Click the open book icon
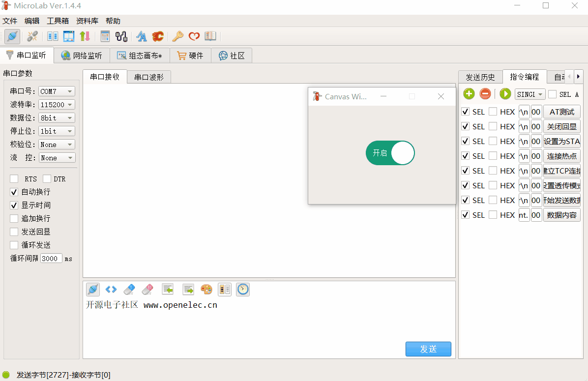Screen dimensions: 588x381 click(210, 36)
